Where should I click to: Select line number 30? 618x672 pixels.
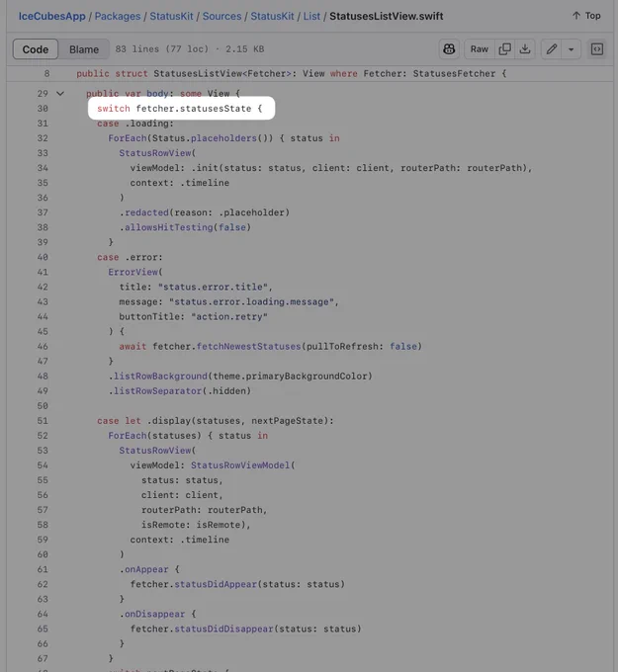[x=43, y=109]
